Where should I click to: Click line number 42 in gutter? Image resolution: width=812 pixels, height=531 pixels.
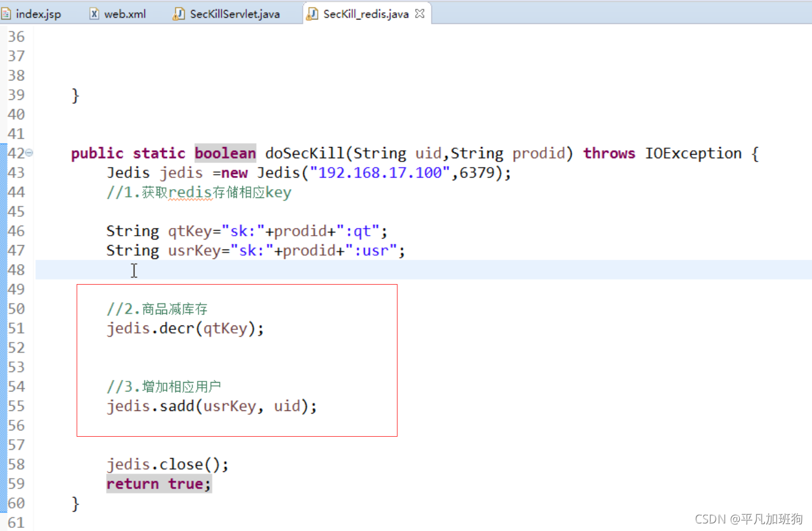click(x=16, y=153)
